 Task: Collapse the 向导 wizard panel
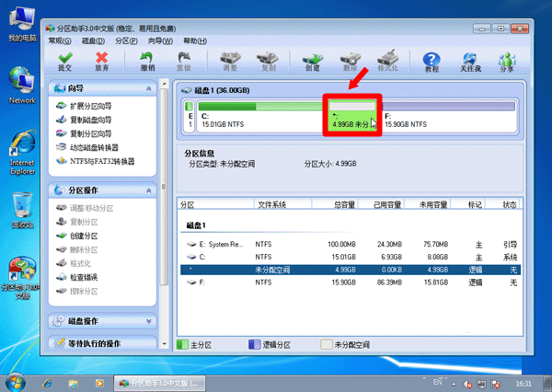point(149,88)
